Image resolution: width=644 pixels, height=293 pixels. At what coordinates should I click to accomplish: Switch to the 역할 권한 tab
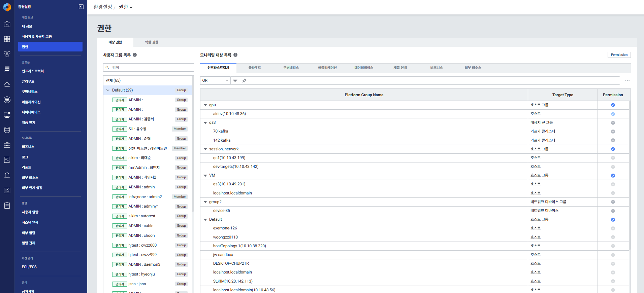(x=152, y=42)
